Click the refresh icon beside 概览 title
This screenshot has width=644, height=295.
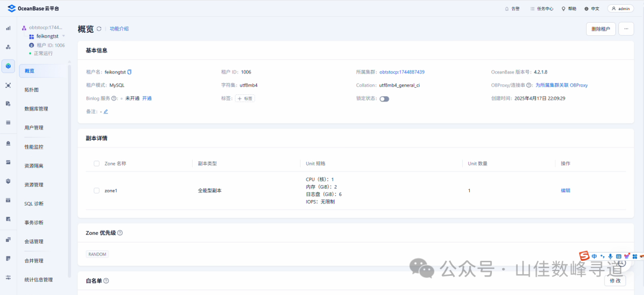(x=99, y=29)
